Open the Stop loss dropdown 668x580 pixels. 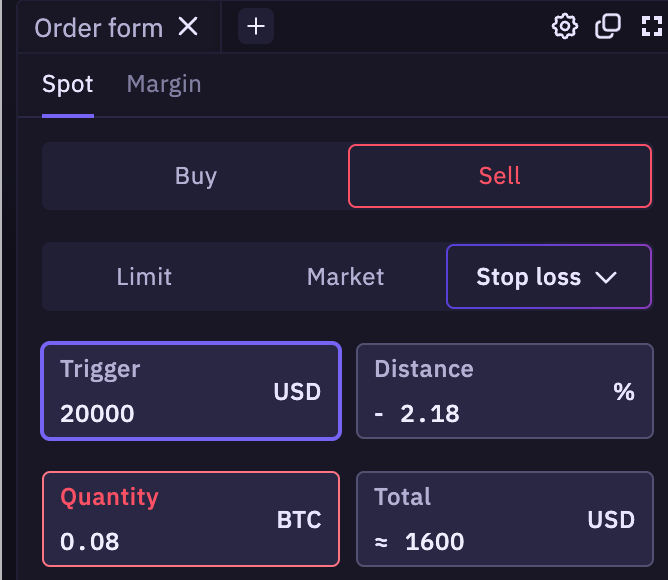(528, 277)
